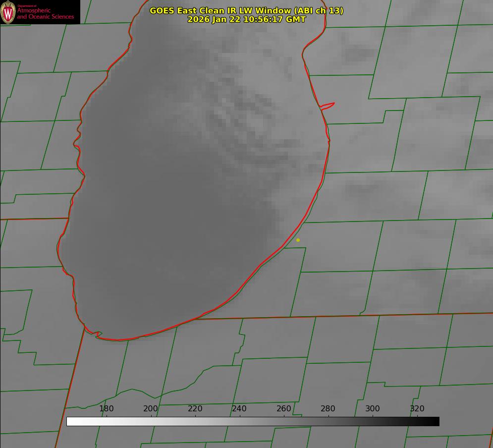Image resolution: width=493 pixels, height=448 pixels.
Task: Click the grayscale temperature colorbar
Action: (253, 421)
